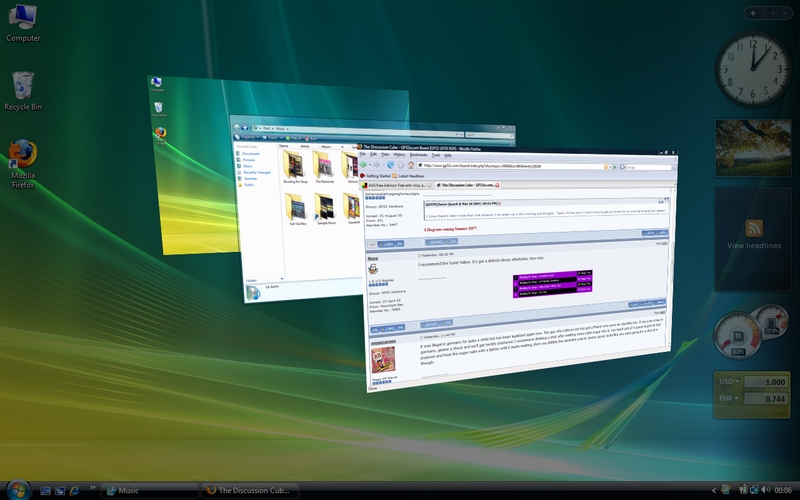Open the EUR currency dropdown

click(729, 398)
